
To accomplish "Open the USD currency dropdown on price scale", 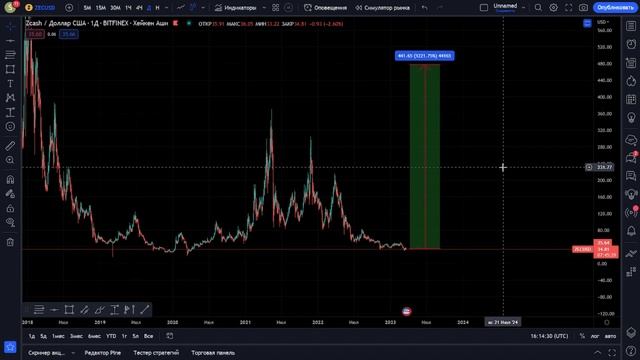I will (x=603, y=22).
